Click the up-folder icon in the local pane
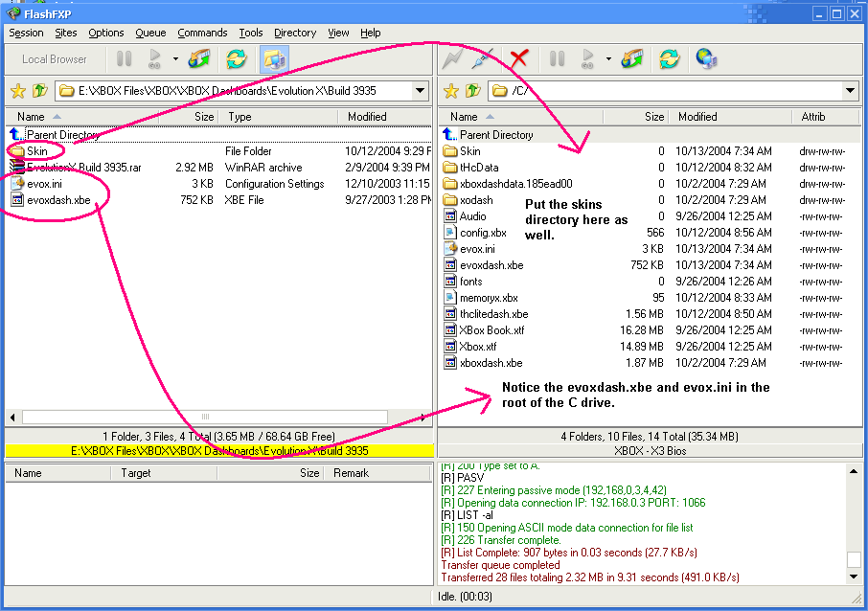Image resolution: width=868 pixels, height=611 pixels. tap(39, 91)
